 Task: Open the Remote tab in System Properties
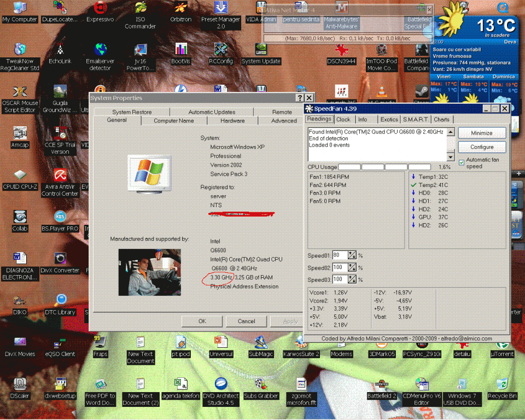pyautogui.click(x=282, y=112)
